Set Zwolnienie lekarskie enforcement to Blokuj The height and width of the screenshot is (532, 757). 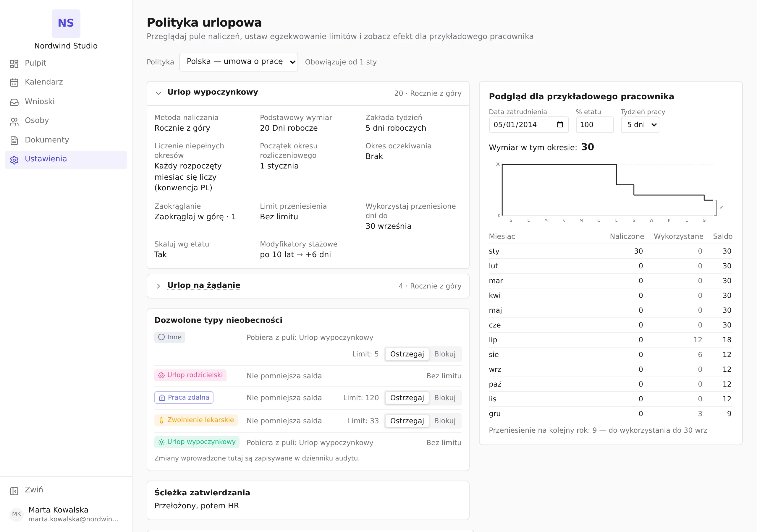[445, 421]
